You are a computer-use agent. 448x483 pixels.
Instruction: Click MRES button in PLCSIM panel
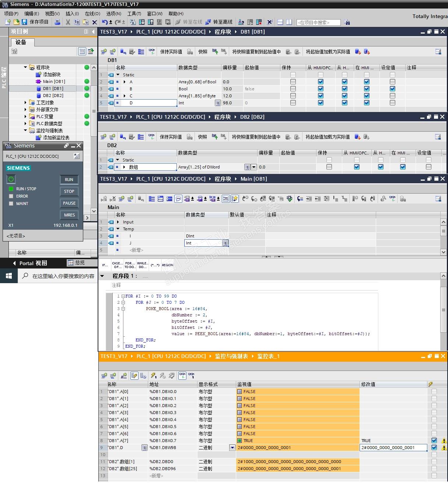69,215
